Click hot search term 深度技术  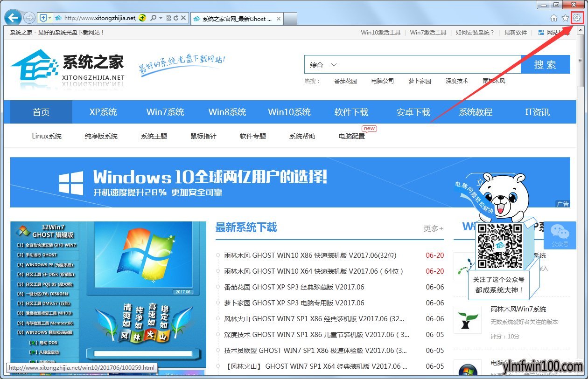coord(457,81)
